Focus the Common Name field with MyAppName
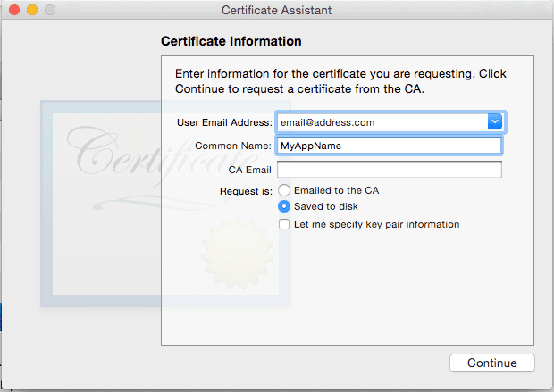This screenshot has height=392, width=554. click(x=389, y=146)
